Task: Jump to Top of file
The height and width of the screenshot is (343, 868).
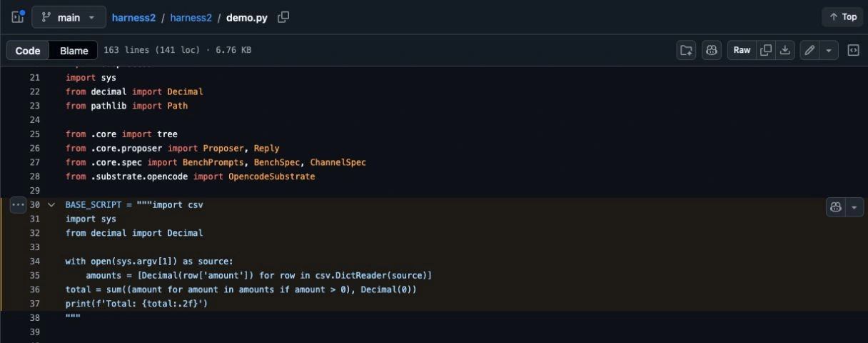Action: [x=842, y=17]
